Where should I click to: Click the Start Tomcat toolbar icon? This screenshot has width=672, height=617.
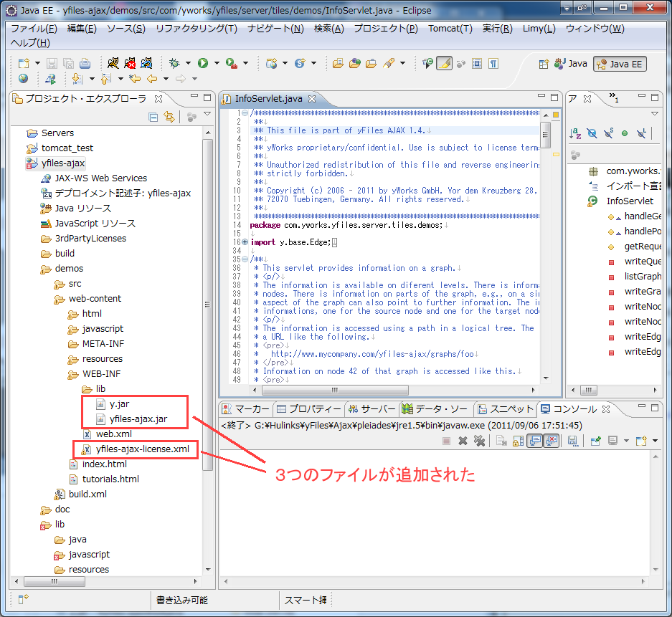(x=113, y=63)
